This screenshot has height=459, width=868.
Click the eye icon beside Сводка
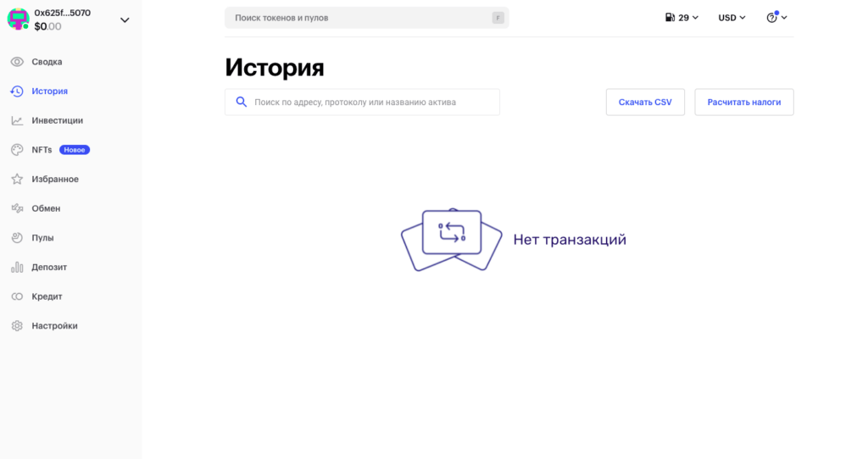(17, 62)
